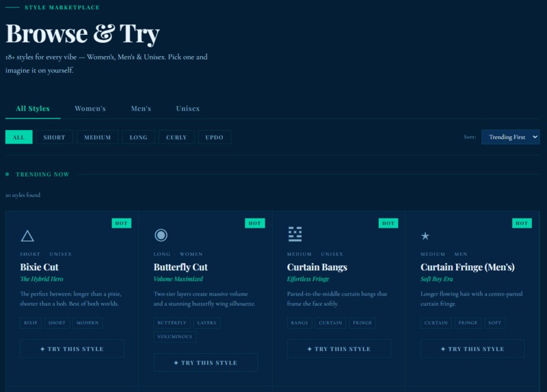Filter styles by LONG

(139, 138)
